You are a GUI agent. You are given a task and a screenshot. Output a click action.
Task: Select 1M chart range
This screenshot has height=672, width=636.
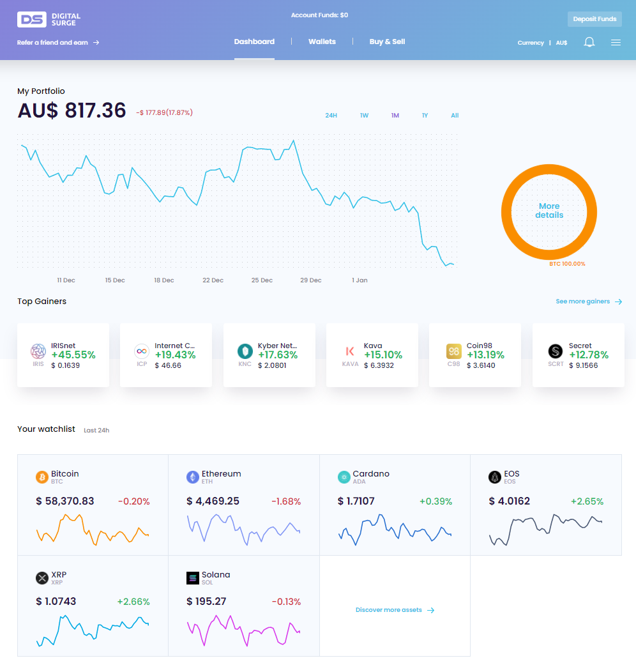tap(395, 115)
